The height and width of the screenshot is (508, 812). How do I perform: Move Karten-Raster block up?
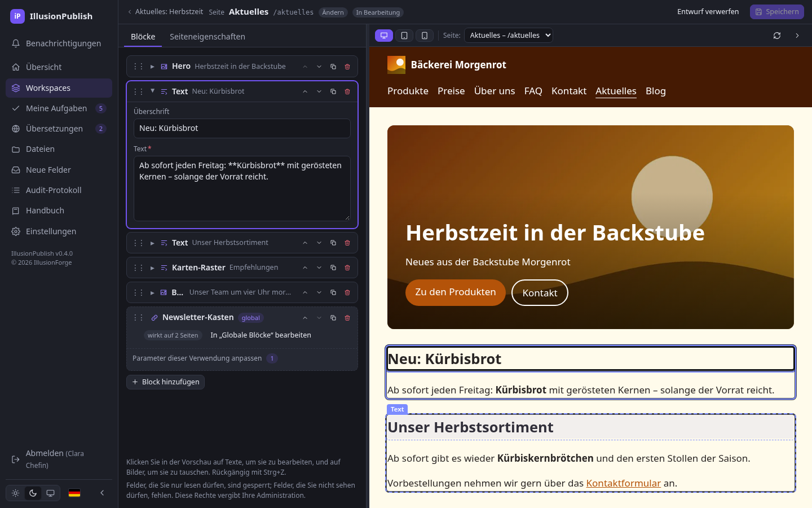(x=305, y=268)
